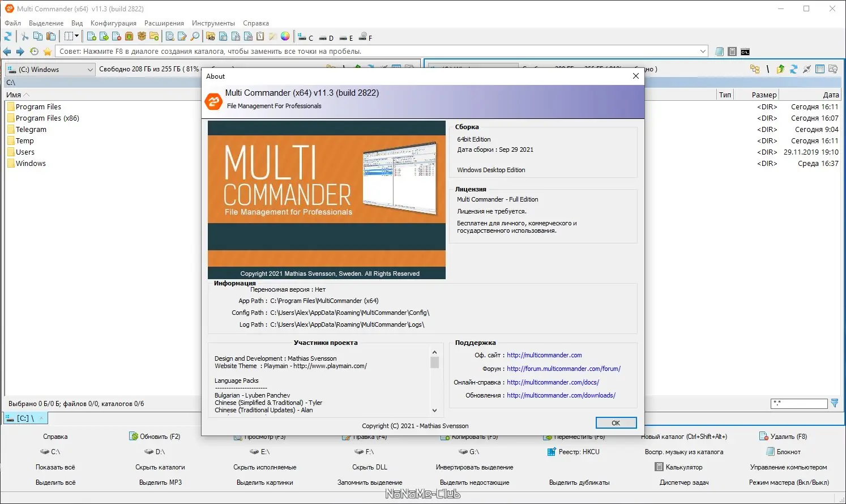Click the [C:] \ panel tab

(25, 418)
